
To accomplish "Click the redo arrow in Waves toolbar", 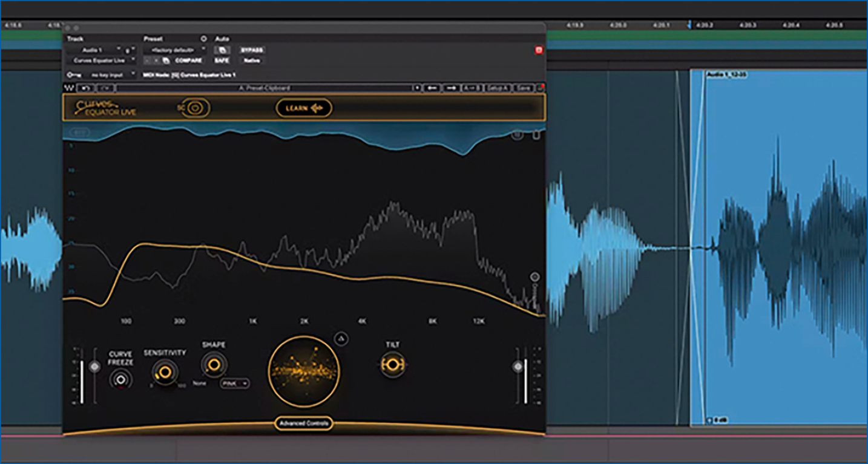I will 105,88.
